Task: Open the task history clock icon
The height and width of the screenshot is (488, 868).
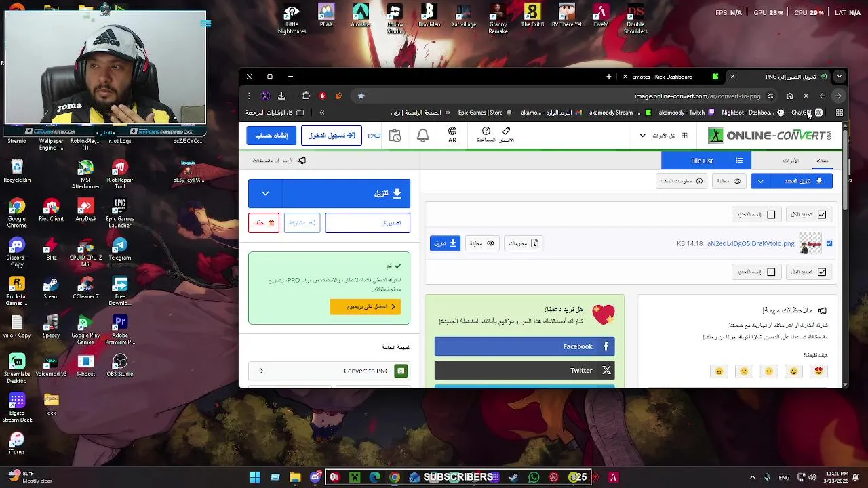Action: (395, 136)
